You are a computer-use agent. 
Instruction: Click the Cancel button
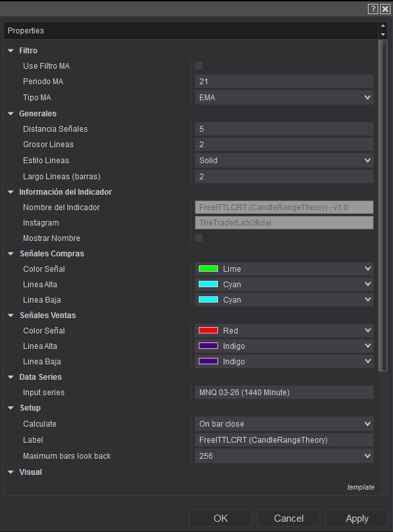pos(289,519)
